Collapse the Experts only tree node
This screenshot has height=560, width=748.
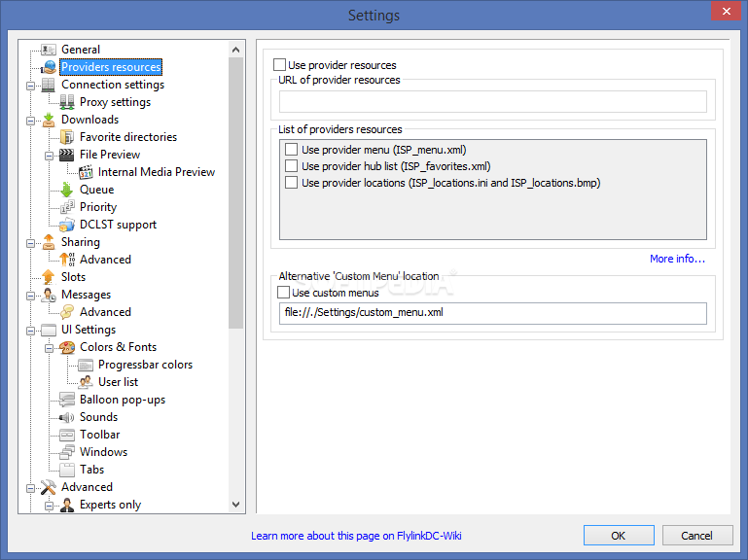[50, 506]
